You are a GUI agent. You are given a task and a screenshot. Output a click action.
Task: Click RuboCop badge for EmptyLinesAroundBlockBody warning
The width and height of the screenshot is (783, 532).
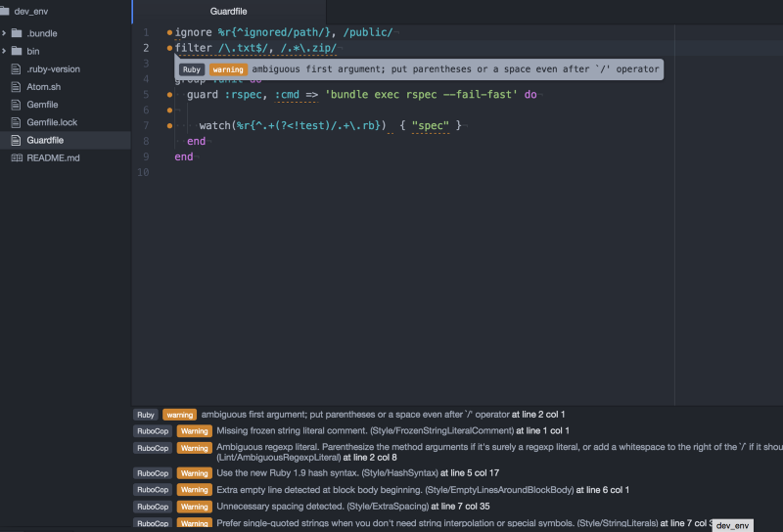click(153, 490)
